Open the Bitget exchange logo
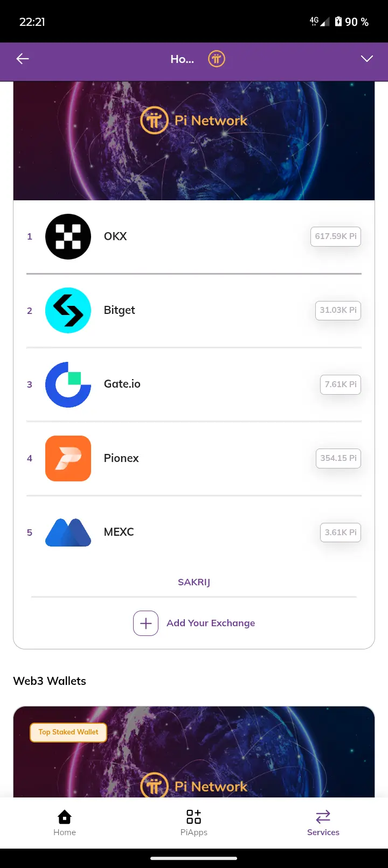Viewport: 388px width, 868px height. pyautogui.click(x=68, y=310)
